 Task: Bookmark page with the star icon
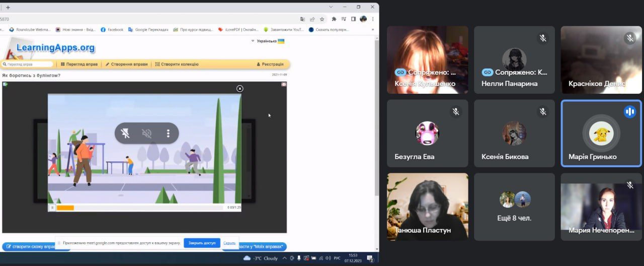tap(322, 19)
